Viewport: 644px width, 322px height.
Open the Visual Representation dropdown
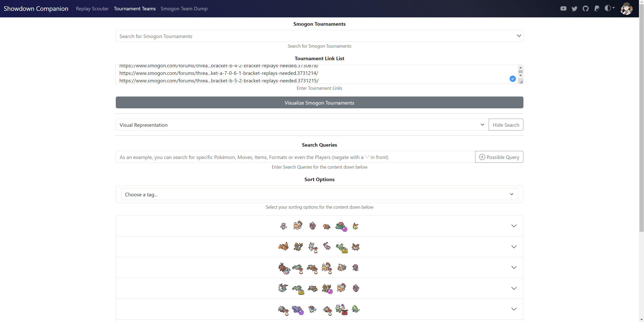tap(302, 125)
